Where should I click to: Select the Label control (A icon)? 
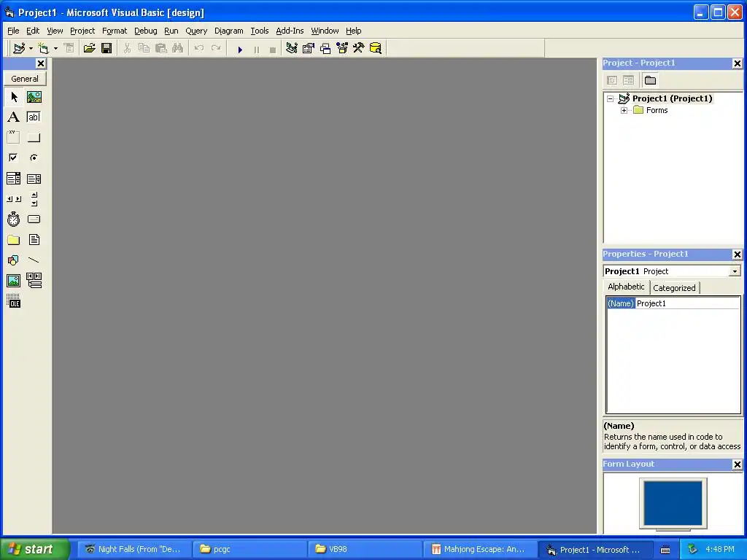[14, 117]
